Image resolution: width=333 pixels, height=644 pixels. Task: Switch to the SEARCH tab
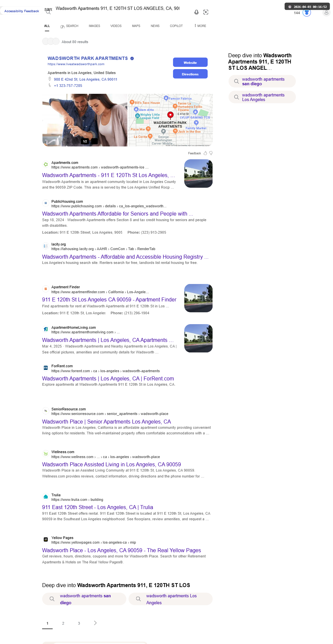click(x=69, y=26)
